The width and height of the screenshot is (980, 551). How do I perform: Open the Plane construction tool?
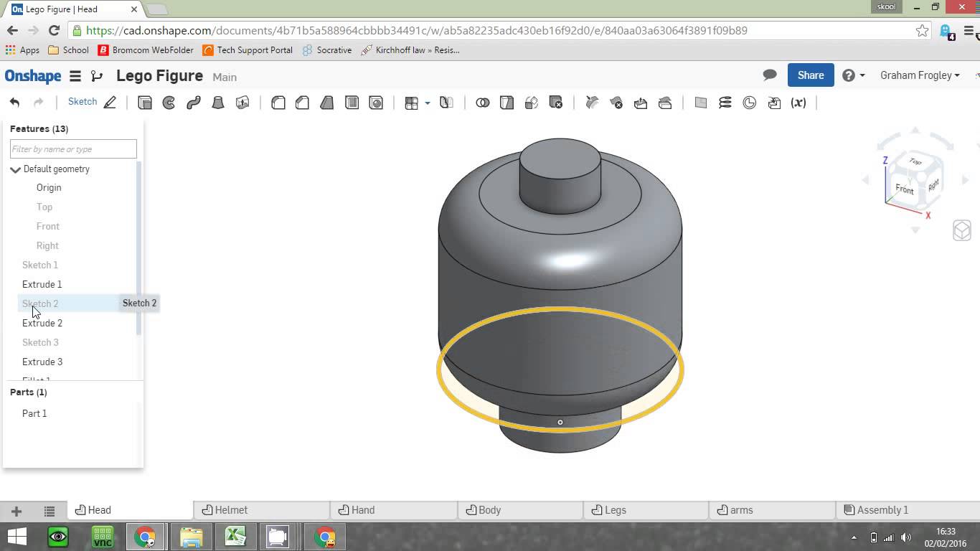click(x=701, y=102)
